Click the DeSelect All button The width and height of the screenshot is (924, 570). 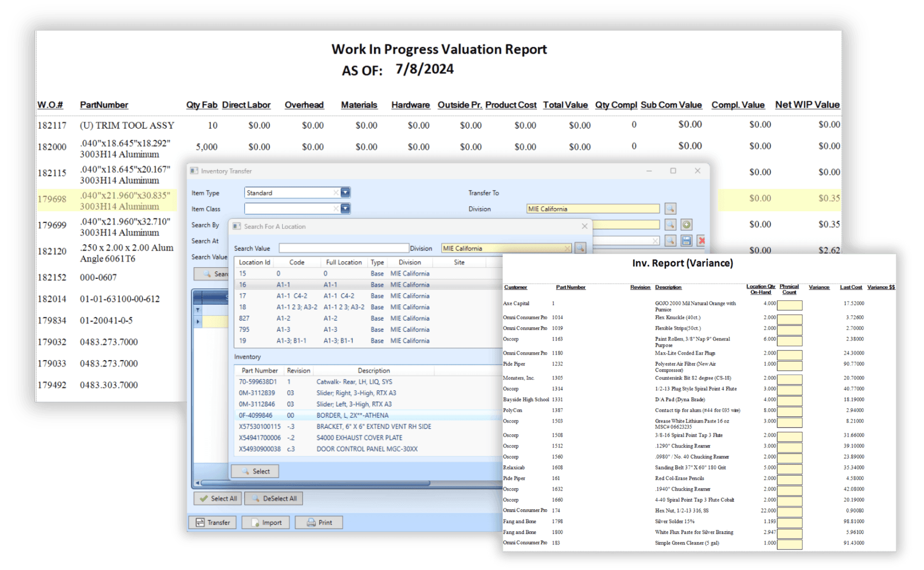[x=274, y=498]
